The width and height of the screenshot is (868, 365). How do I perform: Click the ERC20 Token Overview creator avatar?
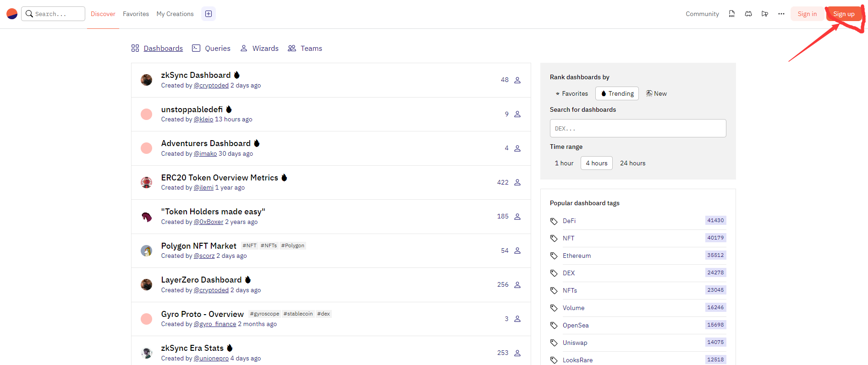pos(146,182)
